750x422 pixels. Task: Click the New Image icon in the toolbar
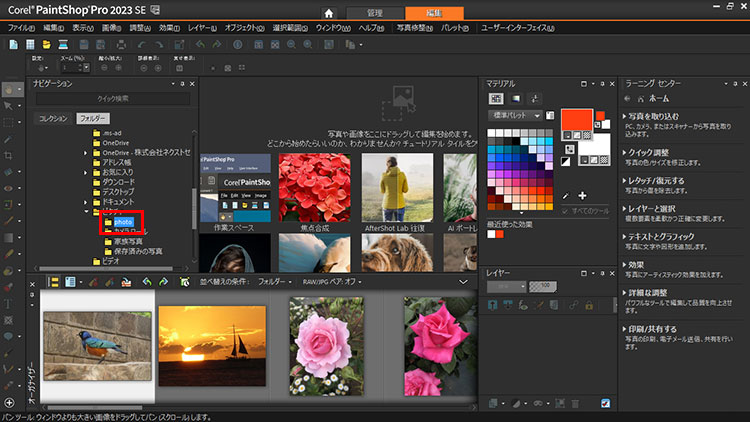coord(13,45)
